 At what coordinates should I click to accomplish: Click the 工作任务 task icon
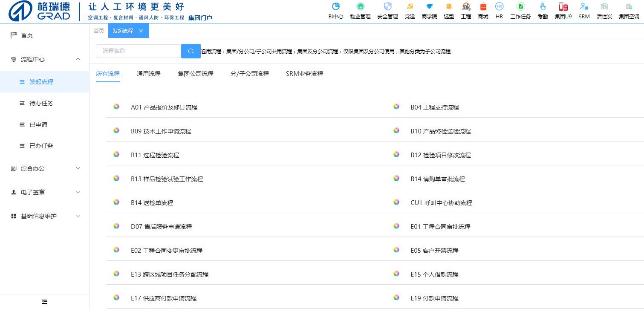coord(520,7)
